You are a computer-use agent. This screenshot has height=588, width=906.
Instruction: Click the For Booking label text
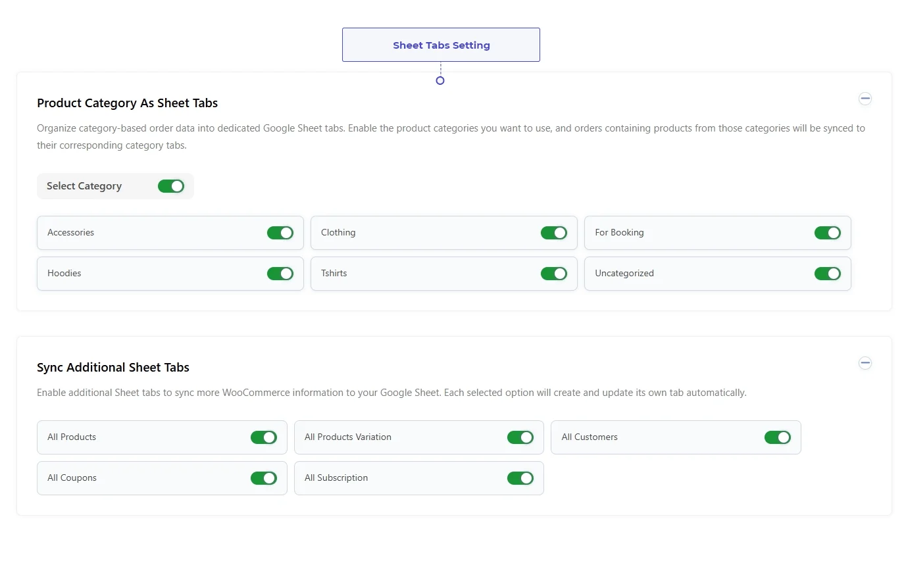click(x=619, y=233)
